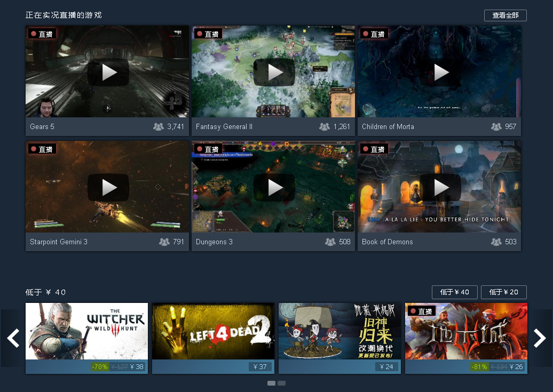Click the 查看全部 button

point(504,15)
